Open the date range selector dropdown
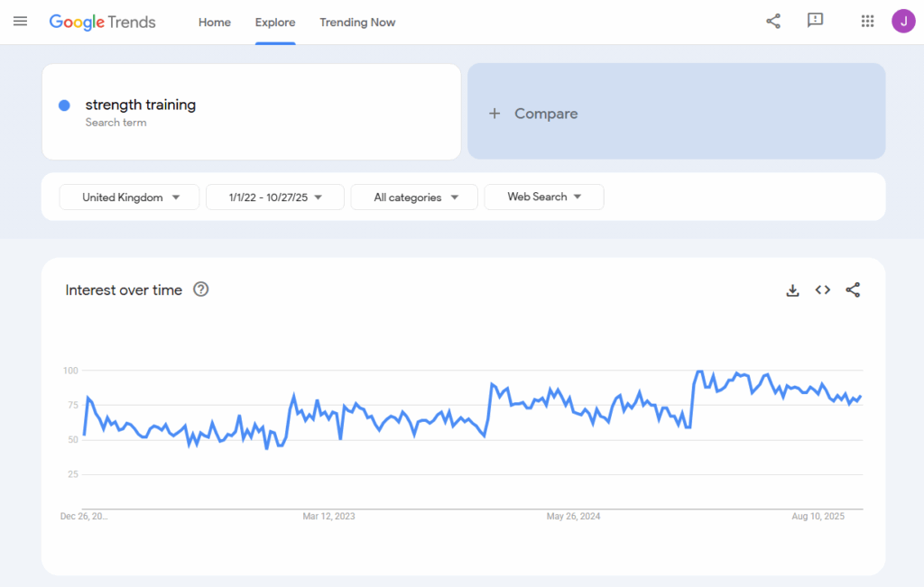Viewport: 924px width, 587px height. click(x=274, y=197)
